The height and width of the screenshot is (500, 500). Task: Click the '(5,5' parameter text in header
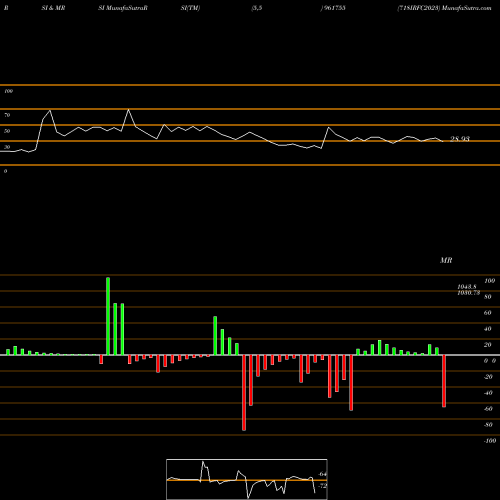[257, 8]
